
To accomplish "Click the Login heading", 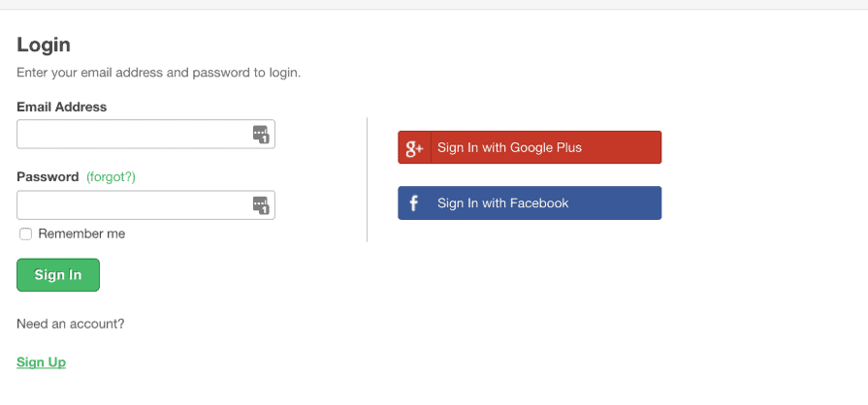I will 44,45.
